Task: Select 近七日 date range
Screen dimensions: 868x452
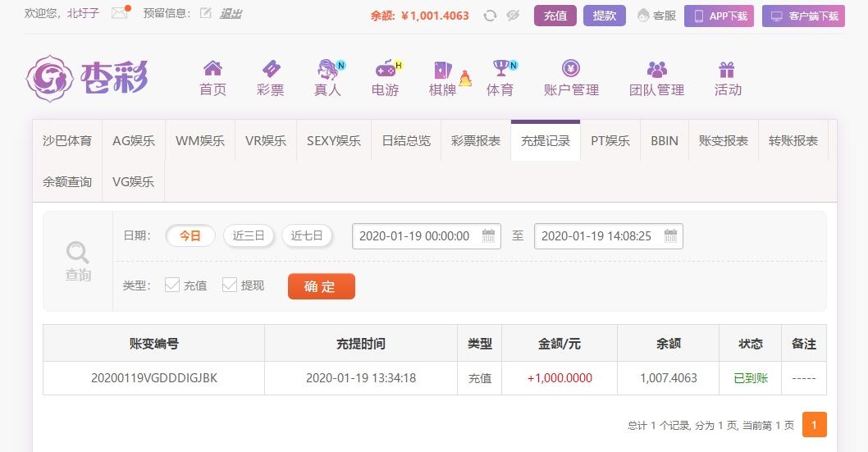Action: click(307, 236)
